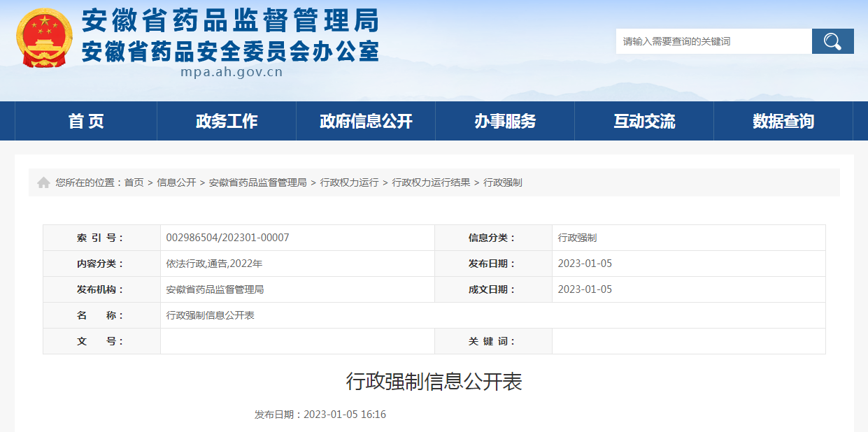
Task: Focus the keyword search input field
Action: tap(713, 41)
